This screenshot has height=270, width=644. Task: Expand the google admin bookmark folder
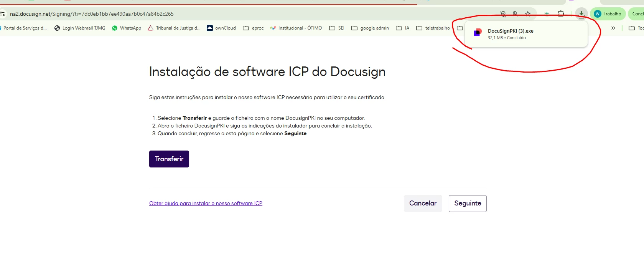click(x=370, y=28)
